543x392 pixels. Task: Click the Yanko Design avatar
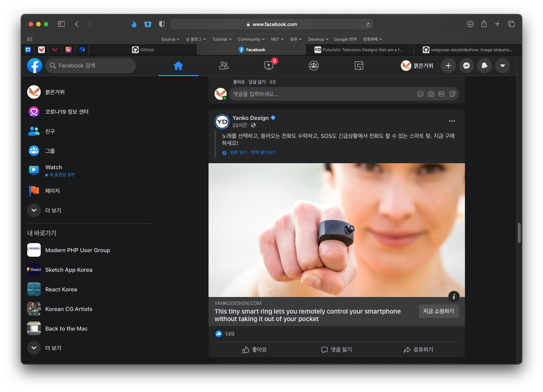[222, 121]
